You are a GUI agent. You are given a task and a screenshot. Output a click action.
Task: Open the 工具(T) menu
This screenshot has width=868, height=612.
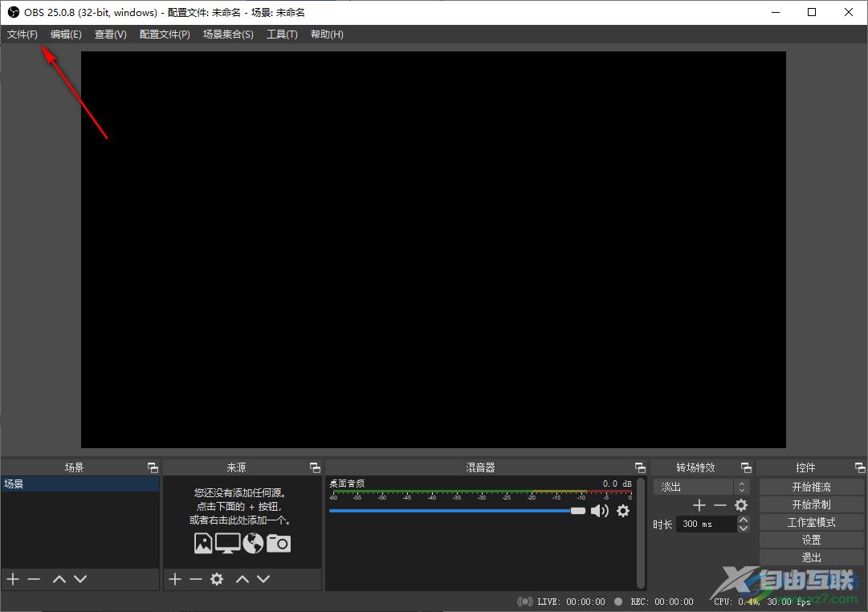[282, 35]
